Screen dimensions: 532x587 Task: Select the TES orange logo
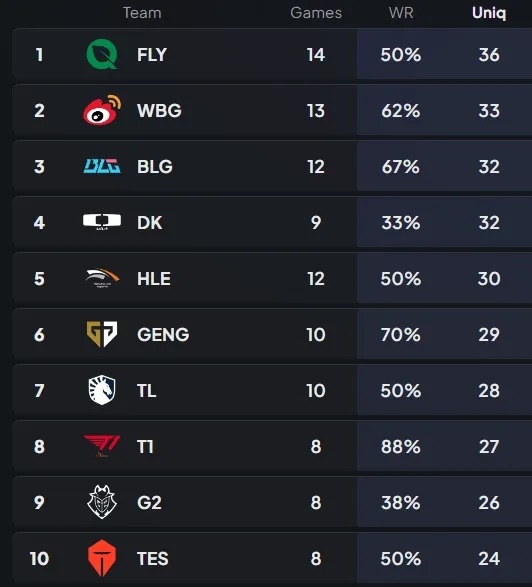102,558
